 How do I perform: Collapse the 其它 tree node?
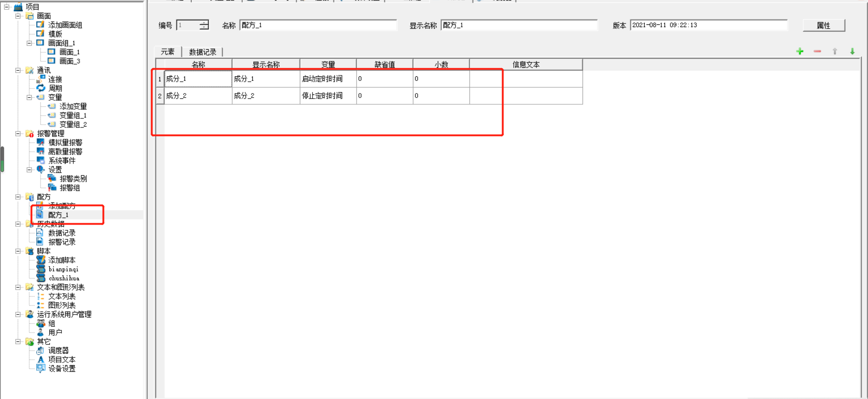point(18,341)
